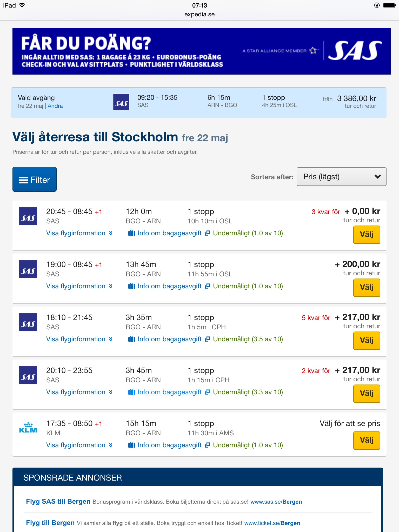
Task: Click the SAS logo for 20:10 flight
Action: tap(28, 375)
